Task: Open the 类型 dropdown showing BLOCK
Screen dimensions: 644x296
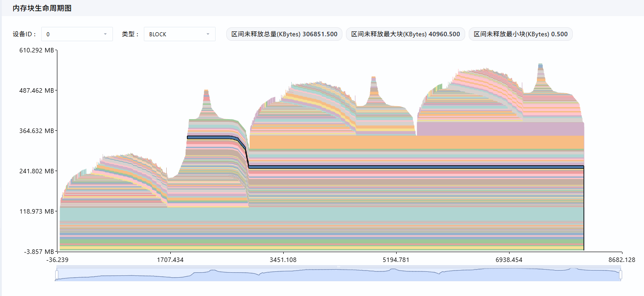Action: point(180,34)
